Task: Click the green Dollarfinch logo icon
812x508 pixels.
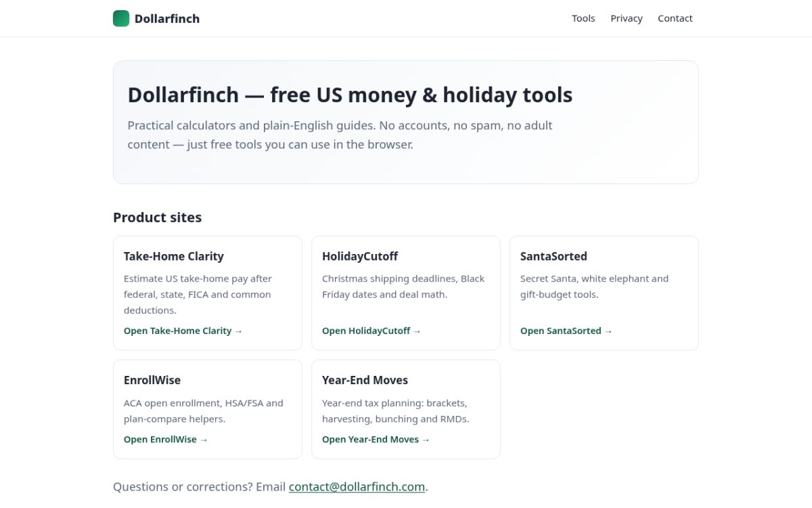Action: pyautogui.click(x=121, y=18)
